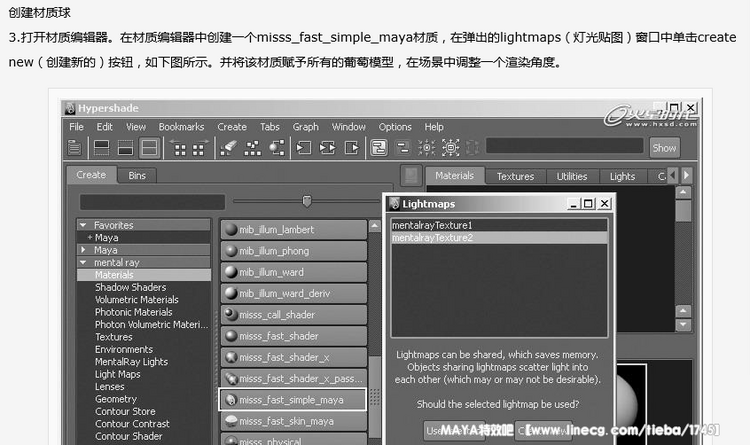Create a mib_illum_lambert material
This screenshot has width=750, height=445.
coord(292,230)
